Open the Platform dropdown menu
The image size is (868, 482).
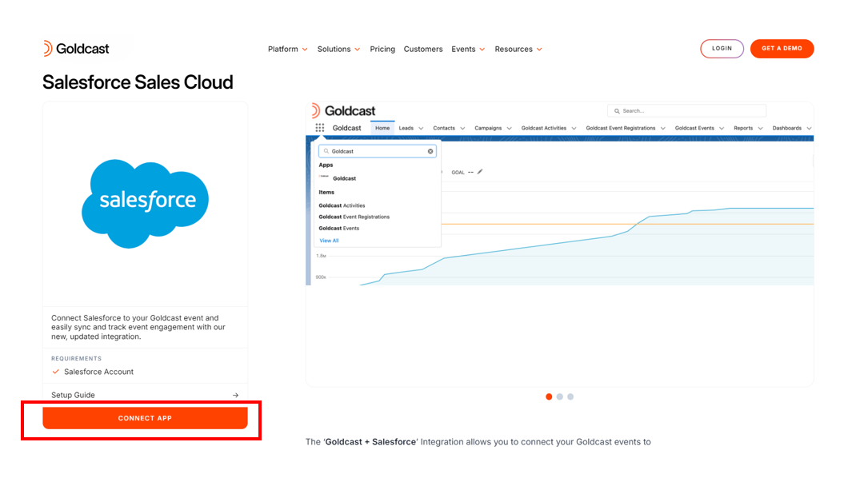(x=288, y=50)
